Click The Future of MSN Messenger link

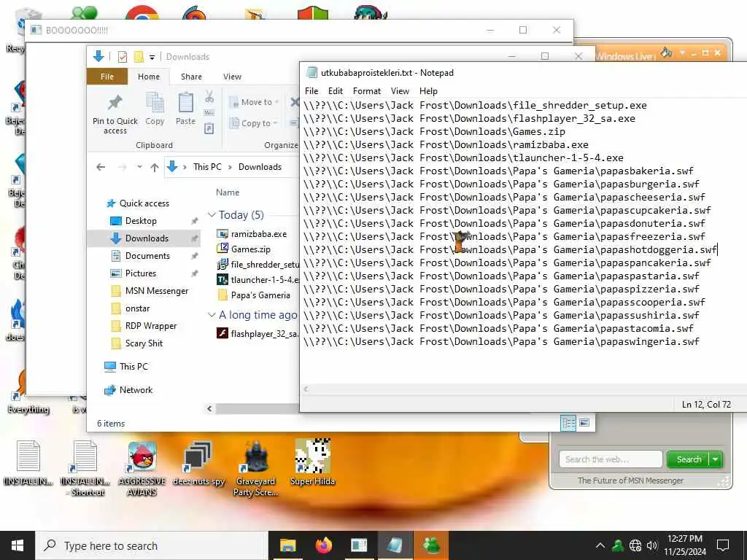coord(630,481)
